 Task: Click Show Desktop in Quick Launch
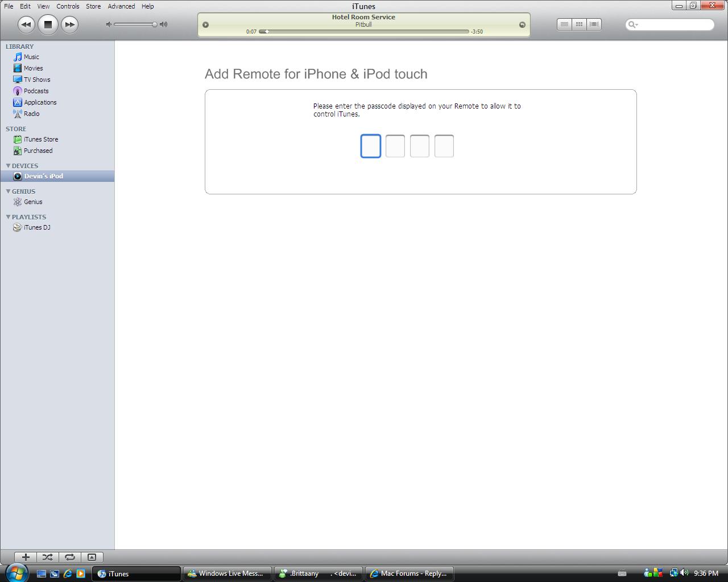42,573
